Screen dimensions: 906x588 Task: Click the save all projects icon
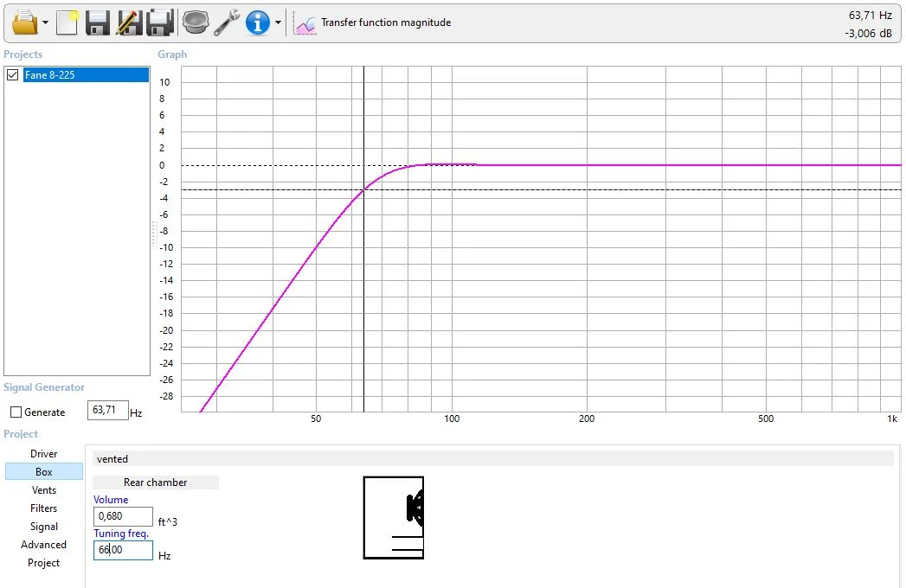pyautogui.click(x=160, y=22)
